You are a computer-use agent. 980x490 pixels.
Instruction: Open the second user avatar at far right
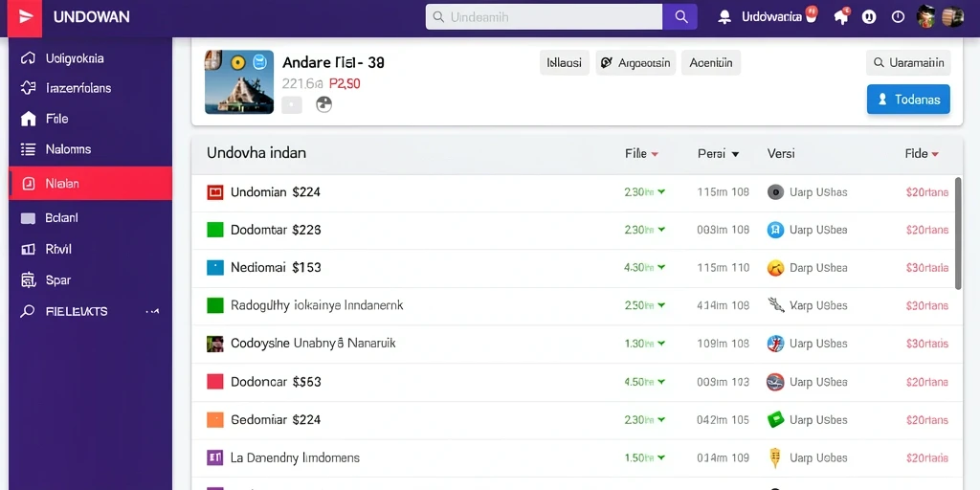(x=952, y=16)
